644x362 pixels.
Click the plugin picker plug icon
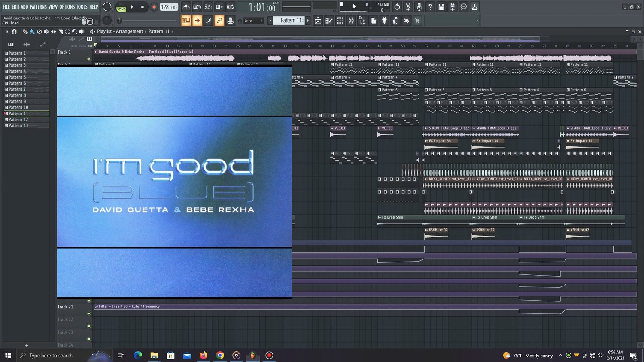384,21
